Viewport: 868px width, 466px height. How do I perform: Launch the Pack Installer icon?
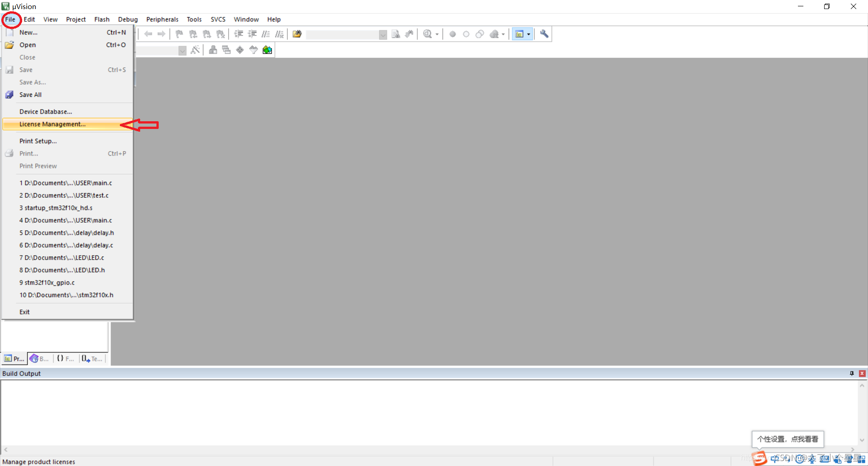pos(267,50)
